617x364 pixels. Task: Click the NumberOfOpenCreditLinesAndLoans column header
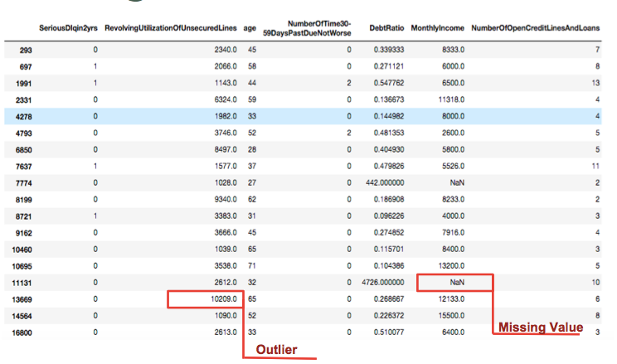tap(535, 28)
